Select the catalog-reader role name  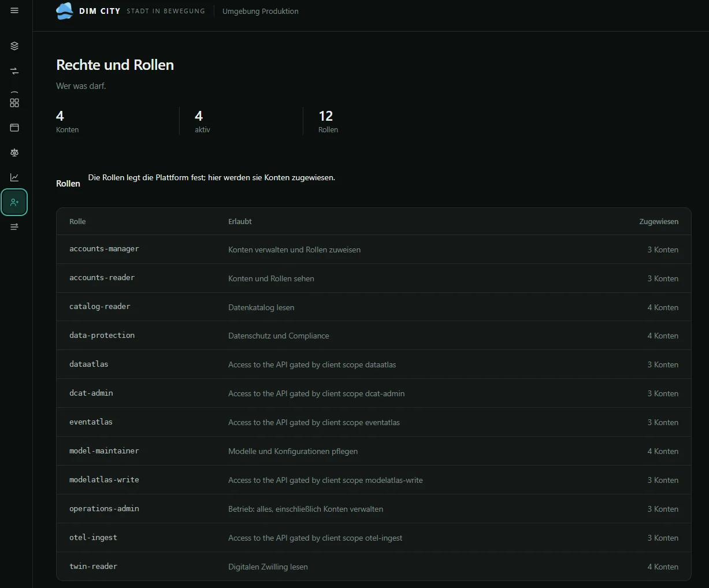coord(100,307)
